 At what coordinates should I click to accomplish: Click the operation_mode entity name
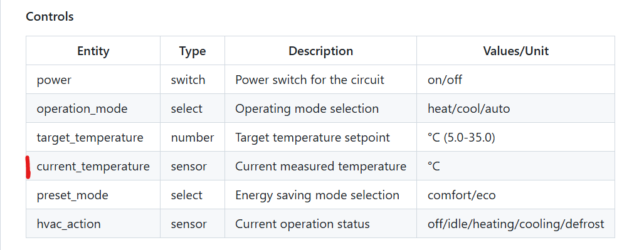pyautogui.click(x=82, y=109)
